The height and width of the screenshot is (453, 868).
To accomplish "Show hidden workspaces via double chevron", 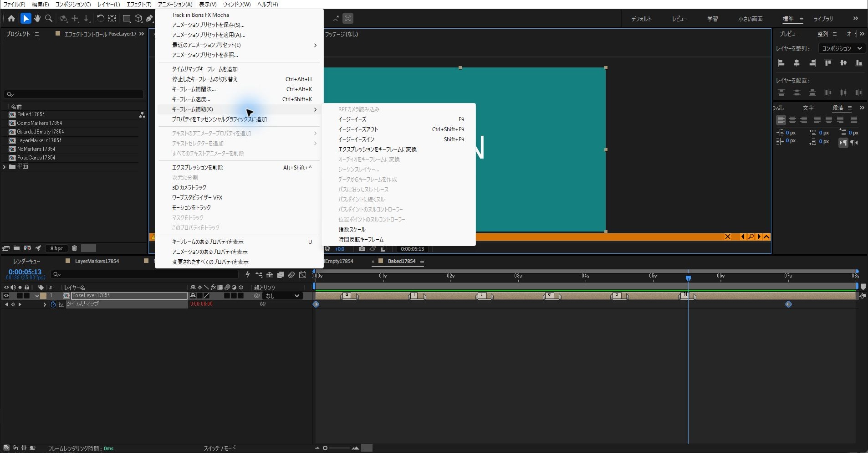I will click(856, 19).
